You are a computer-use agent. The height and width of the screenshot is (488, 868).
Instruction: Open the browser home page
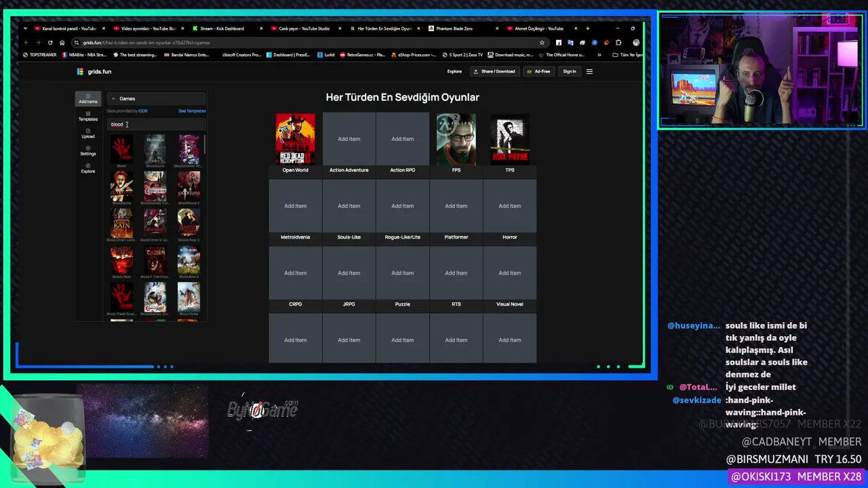(x=62, y=43)
